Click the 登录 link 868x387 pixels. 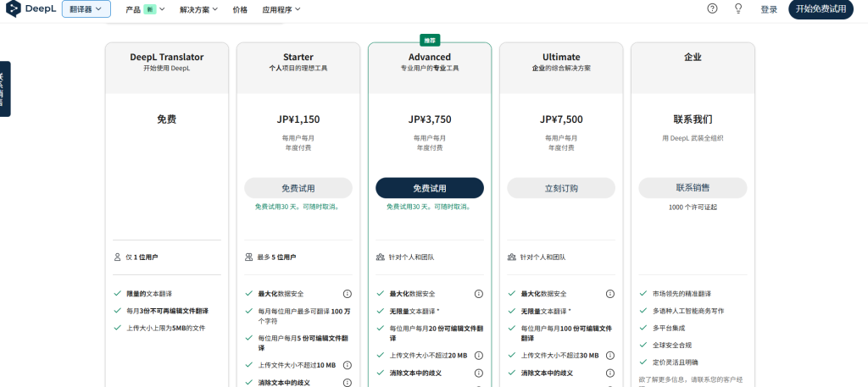point(769,9)
